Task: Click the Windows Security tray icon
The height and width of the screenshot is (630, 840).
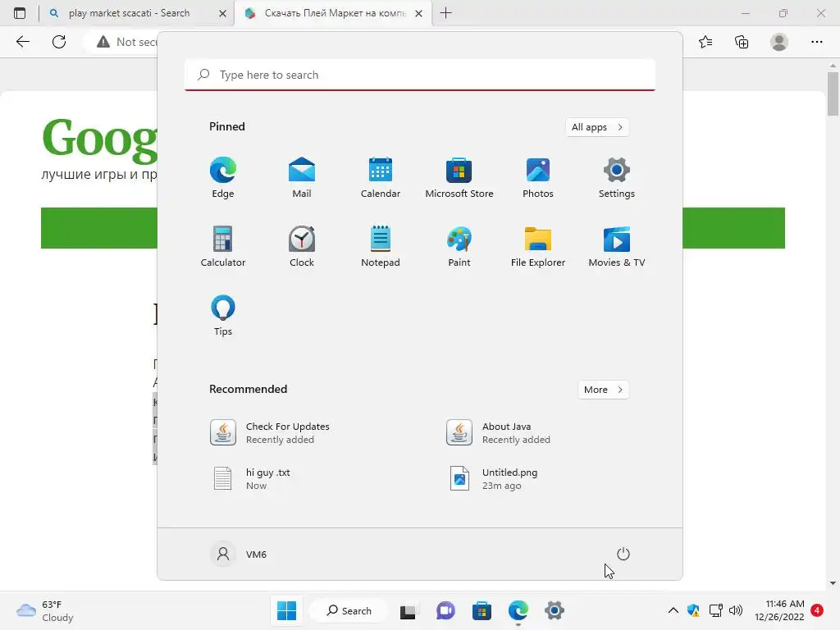Action: pyautogui.click(x=693, y=610)
